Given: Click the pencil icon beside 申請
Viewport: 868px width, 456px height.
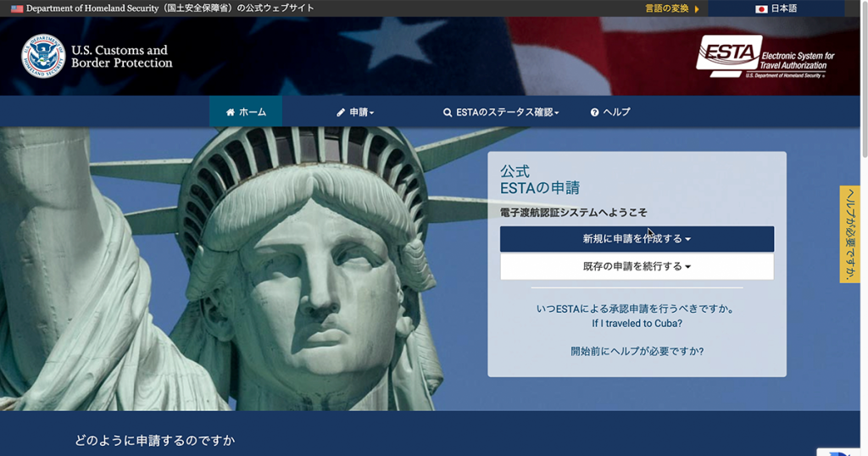Looking at the screenshot, I should point(341,112).
